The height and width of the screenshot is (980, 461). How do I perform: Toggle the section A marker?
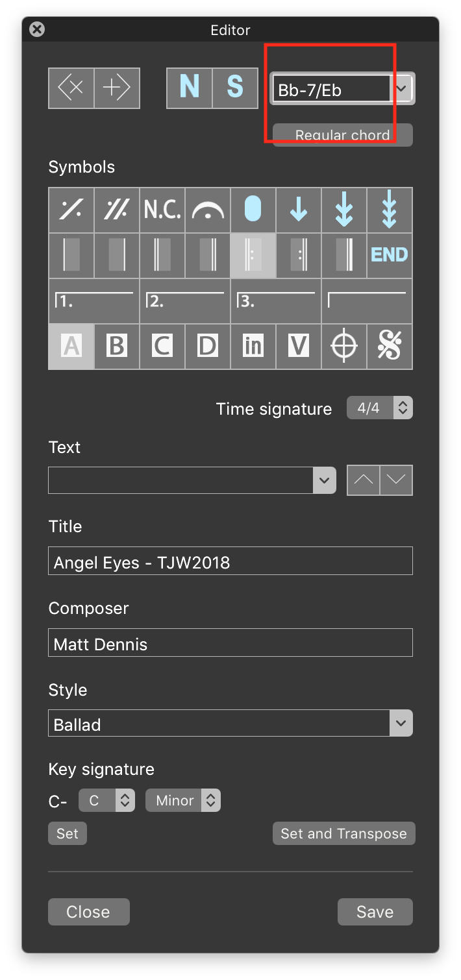[x=71, y=347]
